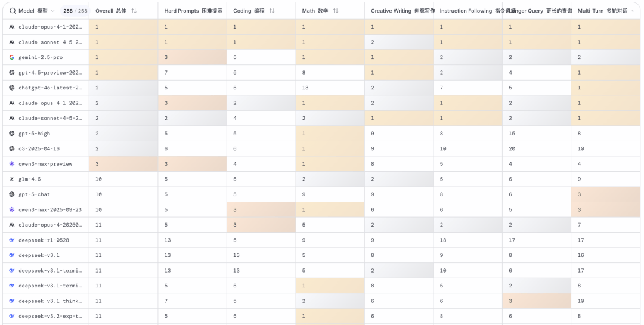The height and width of the screenshot is (325, 644).
Task: Click the DeepSeek logo beside deepseek-r1-0528
Action: (12, 240)
